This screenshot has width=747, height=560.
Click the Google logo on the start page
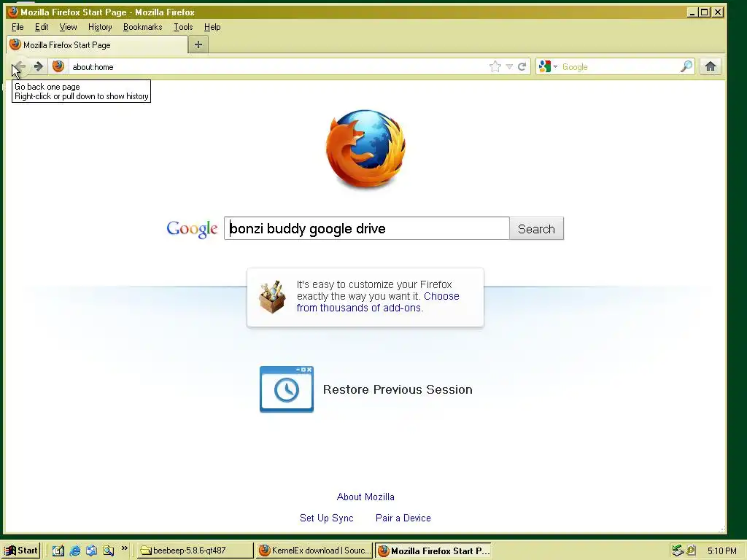[192, 229]
